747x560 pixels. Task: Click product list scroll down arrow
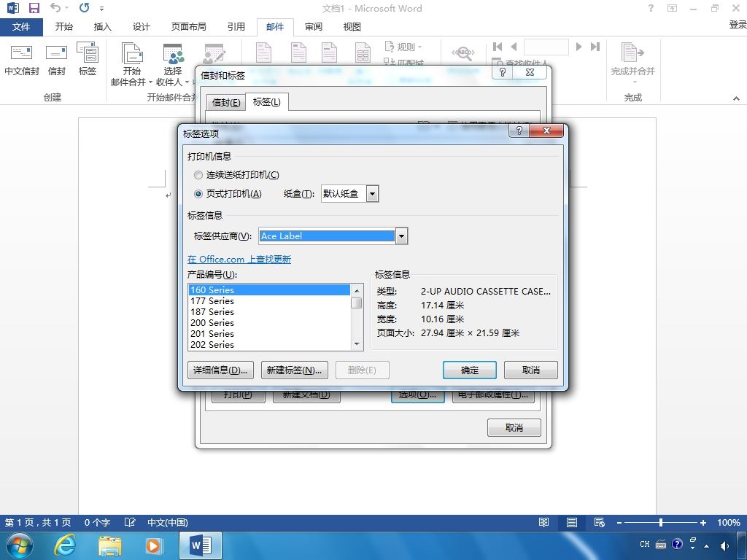357,344
